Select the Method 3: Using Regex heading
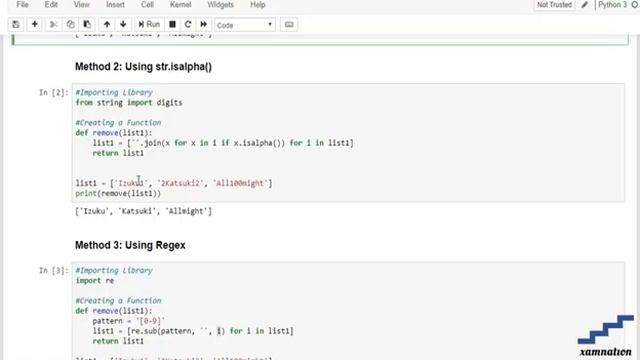 pos(130,245)
